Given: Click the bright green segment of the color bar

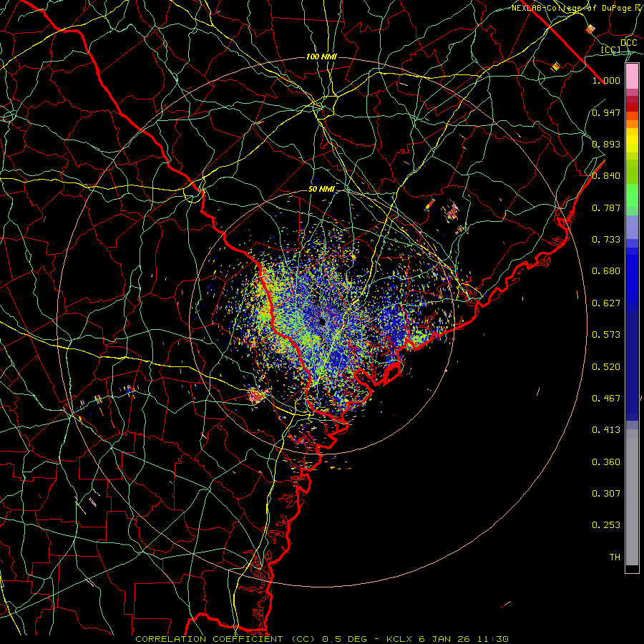Looking at the screenshot, I should click(x=632, y=195).
